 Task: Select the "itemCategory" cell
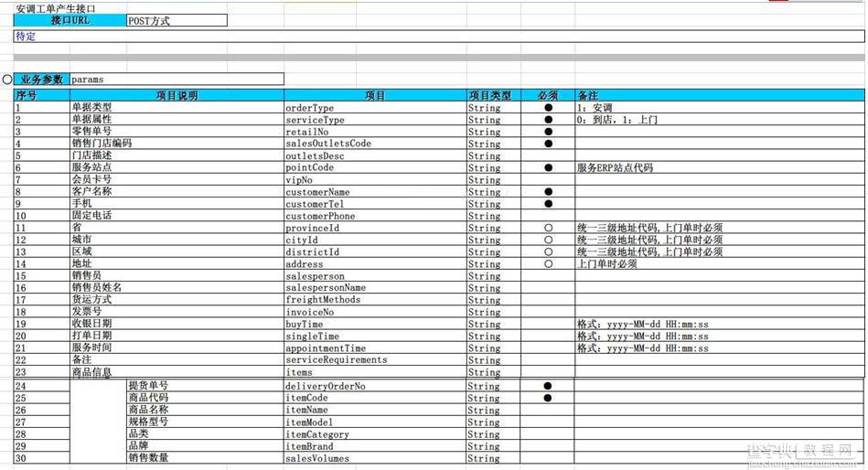click(x=375, y=434)
